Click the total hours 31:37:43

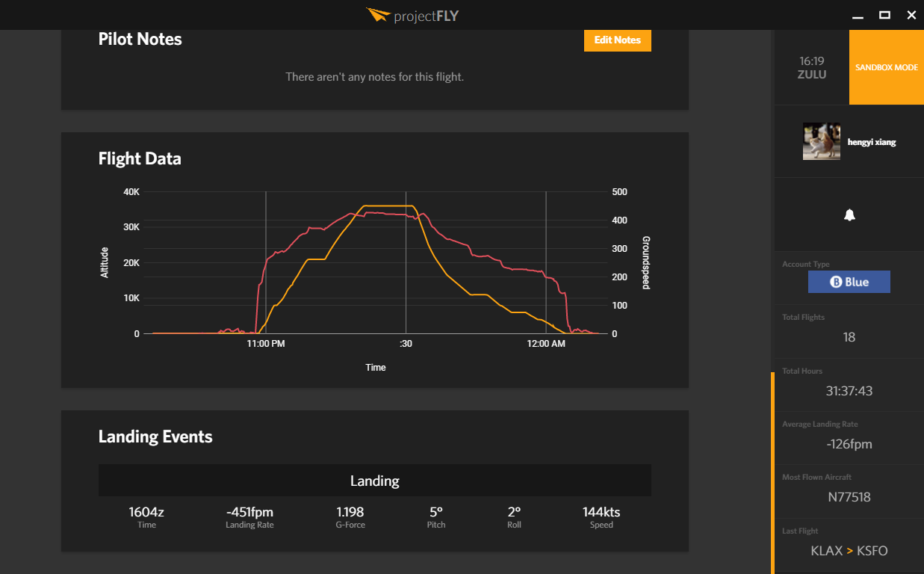(x=849, y=391)
